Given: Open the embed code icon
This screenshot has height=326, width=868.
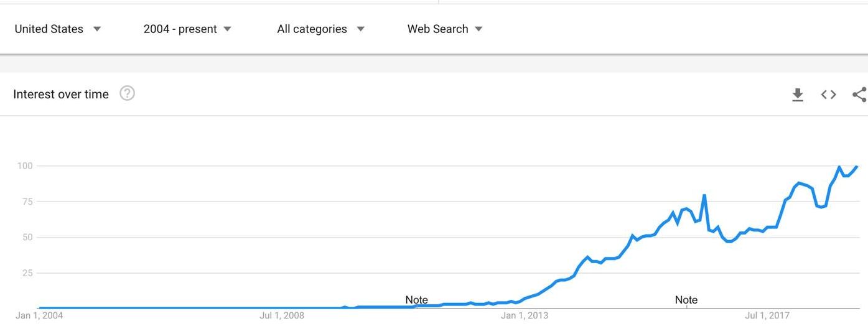Looking at the screenshot, I should tap(828, 95).
